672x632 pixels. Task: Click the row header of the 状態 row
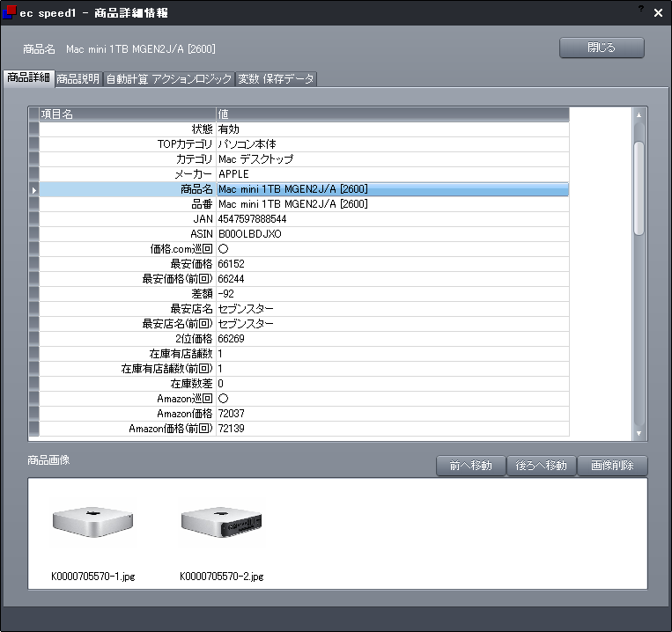[x=33, y=129]
